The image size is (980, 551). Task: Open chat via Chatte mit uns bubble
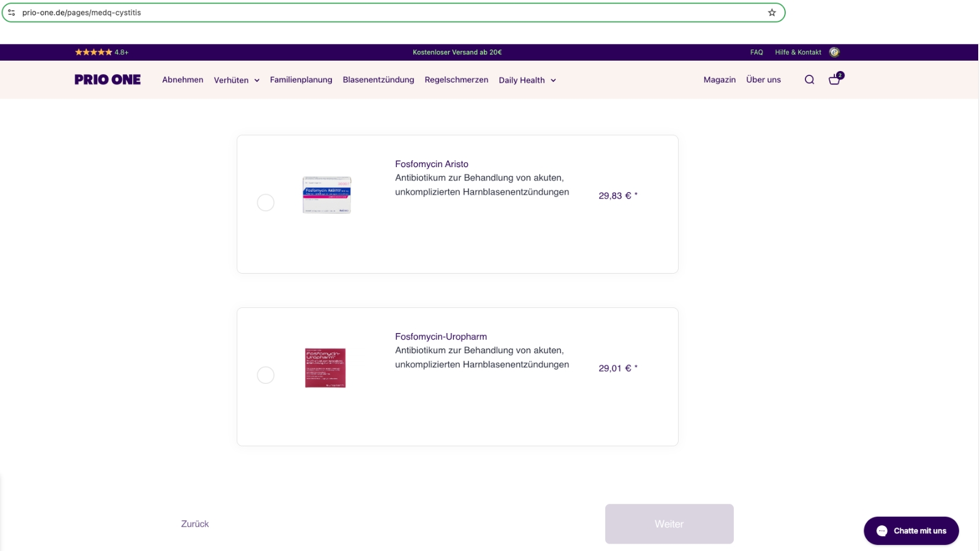[x=911, y=531]
